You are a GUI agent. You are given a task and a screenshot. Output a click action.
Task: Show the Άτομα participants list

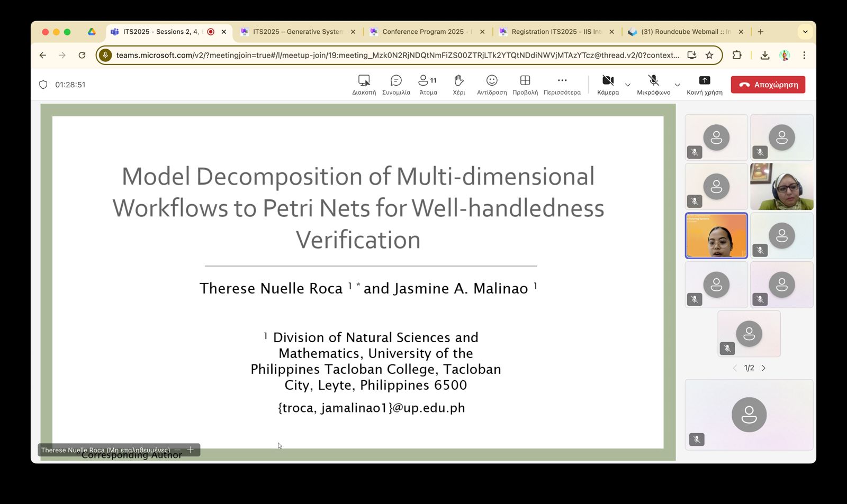tap(428, 85)
